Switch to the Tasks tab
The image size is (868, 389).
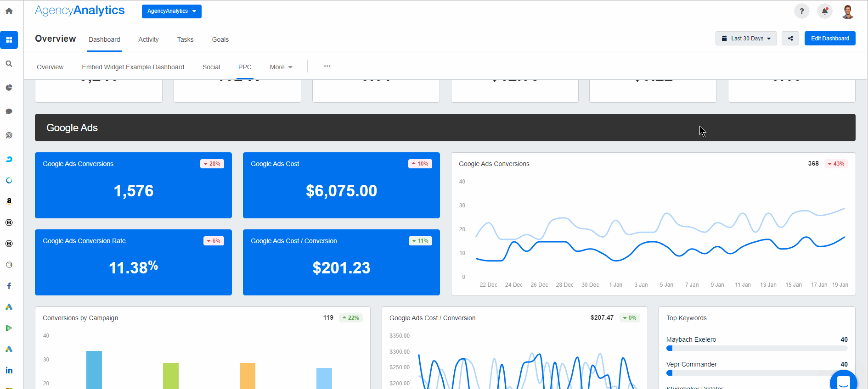pyautogui.click(x=185, y=39)
